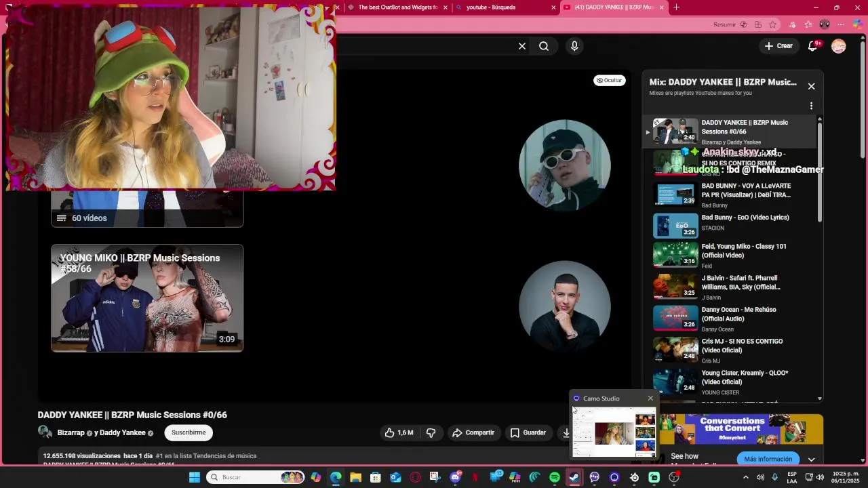868x488 pixels.
Task: Click the download arrow next to Guardar
Action: tap(566, 432)
